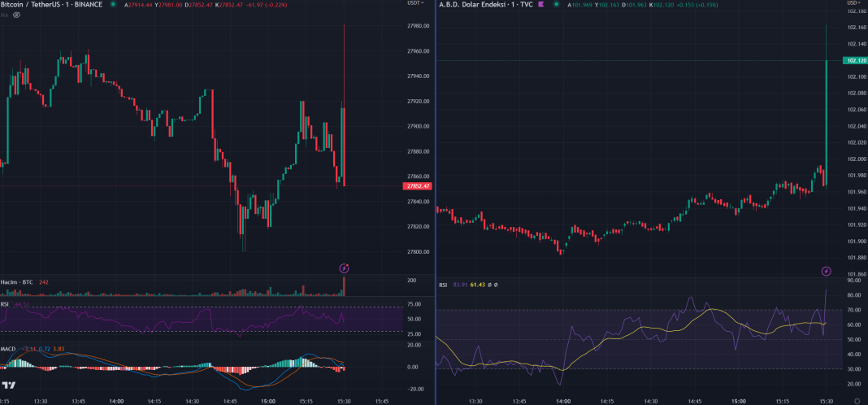Open the USDT currency dropdown

tap(417, 4)
